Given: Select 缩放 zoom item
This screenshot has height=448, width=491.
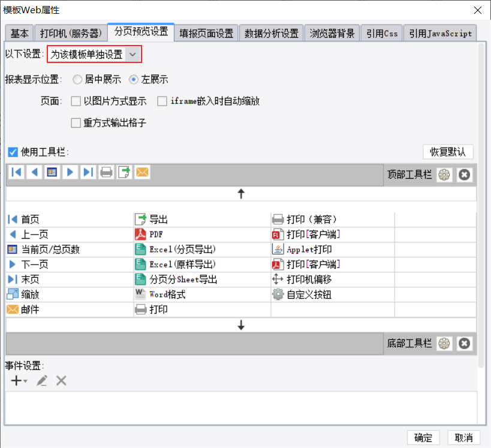Looking at the screenshot, I should coord(70,294).
